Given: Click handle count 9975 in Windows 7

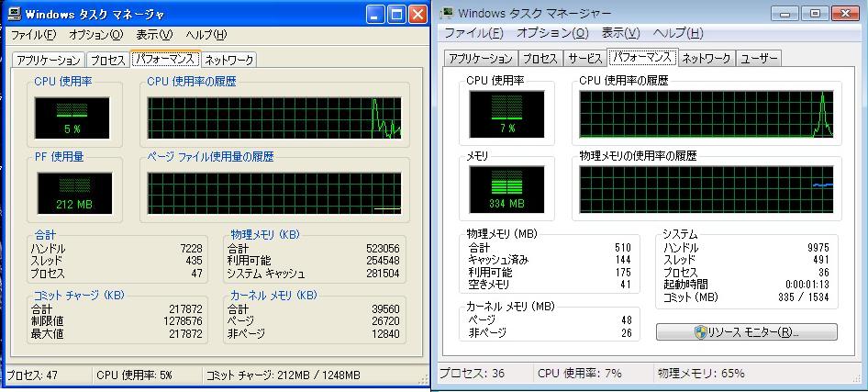Looking at the screenshot, I should pos(818,248).
